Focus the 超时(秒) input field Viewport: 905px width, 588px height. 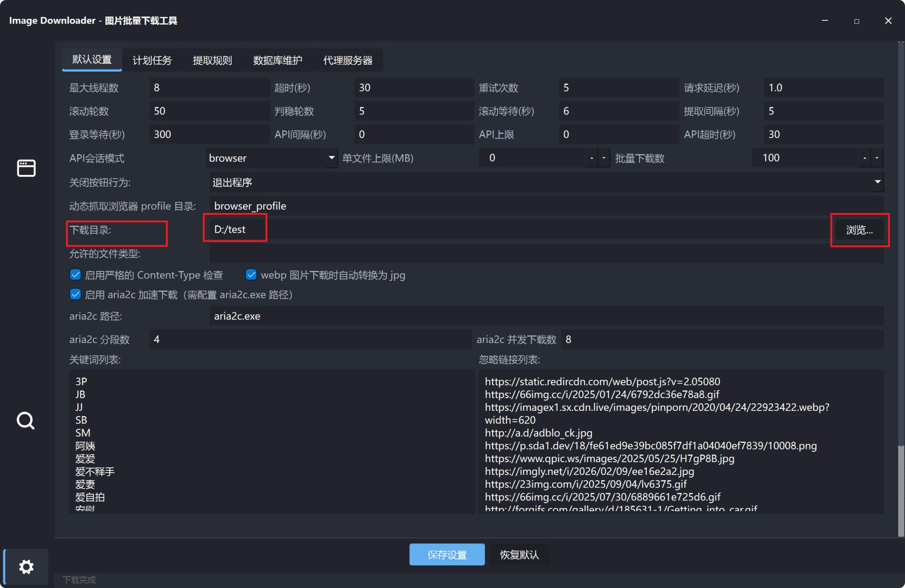click(x=414, y=88)
